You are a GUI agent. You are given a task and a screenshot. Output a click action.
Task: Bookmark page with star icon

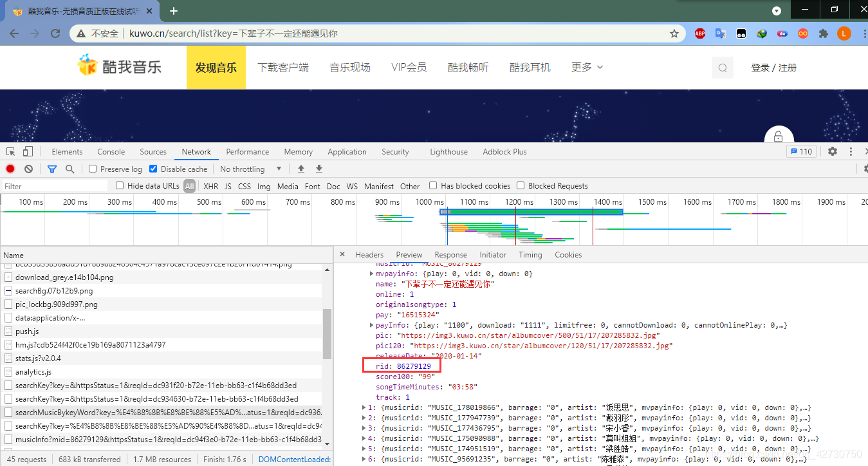tap(674, 33)
